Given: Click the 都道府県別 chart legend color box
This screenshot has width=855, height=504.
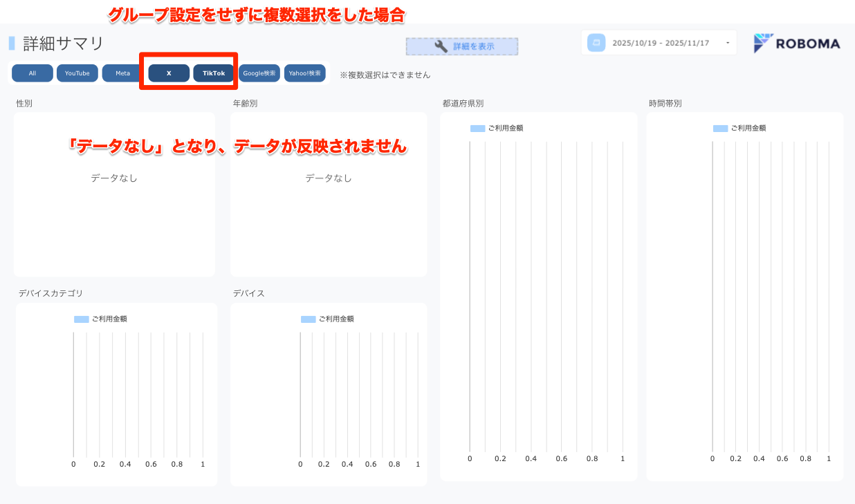Looking at the screenshot, I should pos(477,129).
